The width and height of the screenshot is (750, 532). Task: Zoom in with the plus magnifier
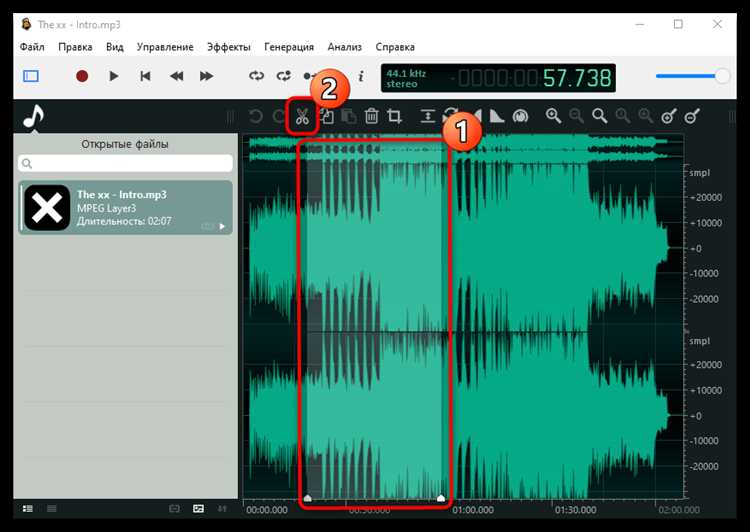click(553, 116)
